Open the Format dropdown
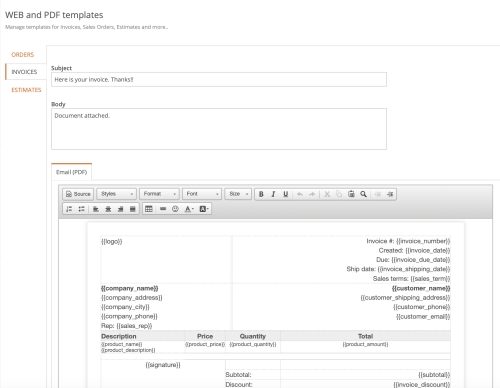 [159, 194]
